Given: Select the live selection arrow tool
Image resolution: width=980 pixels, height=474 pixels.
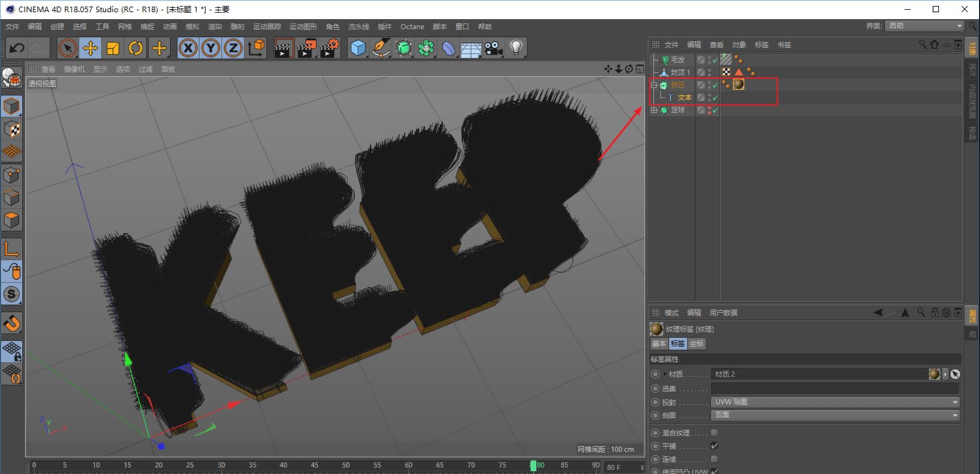Looking at the screenshot, I should (x=68, y=48).
